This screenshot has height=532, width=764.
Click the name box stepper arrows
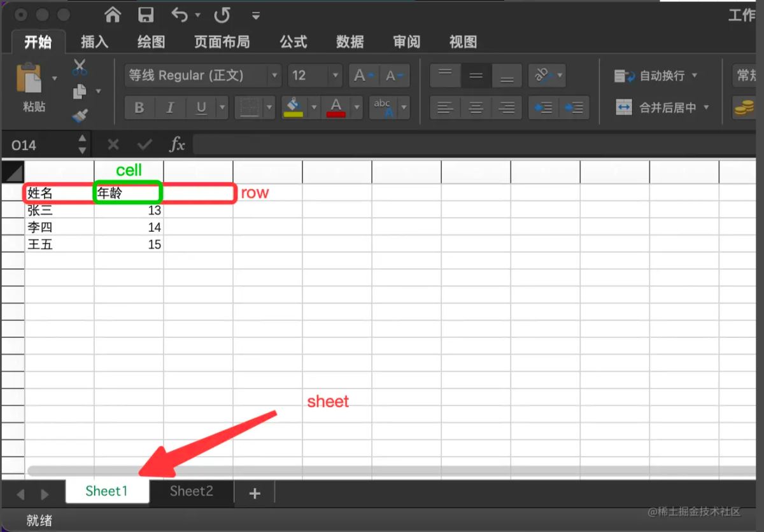click(x=82, y=145)
